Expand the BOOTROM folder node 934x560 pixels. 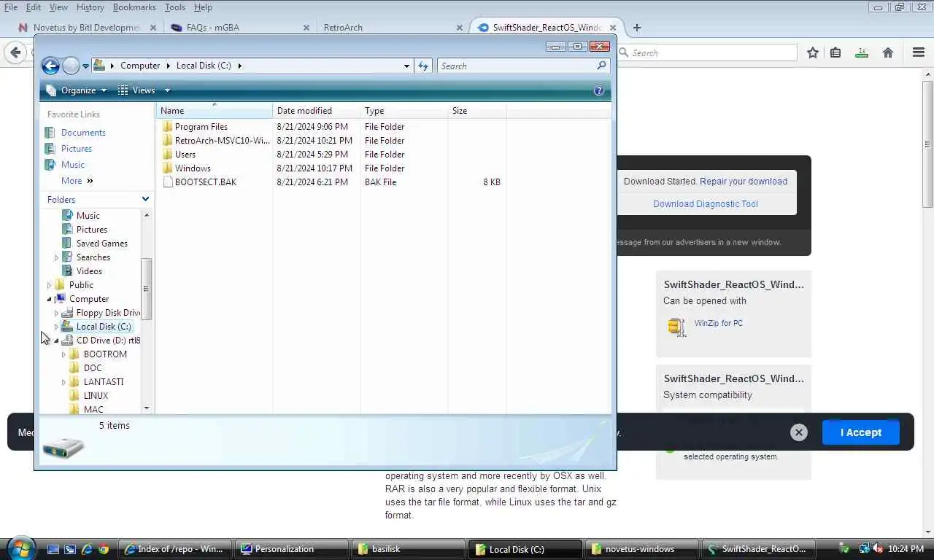[x=63, y=354]
